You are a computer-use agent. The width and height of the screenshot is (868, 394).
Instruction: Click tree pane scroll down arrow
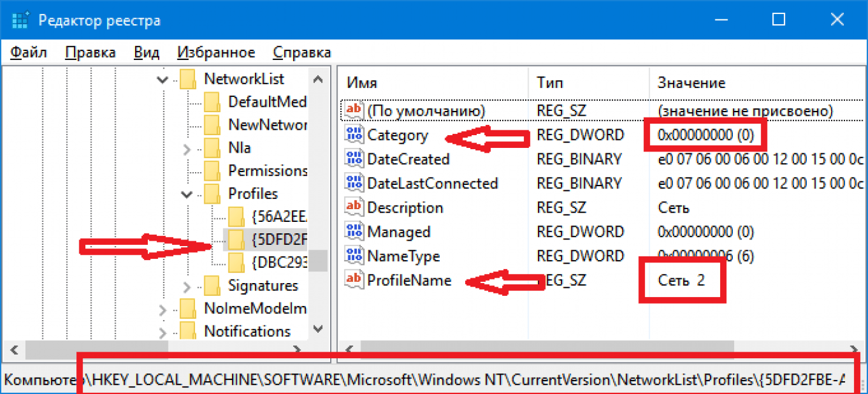point(317,329)
